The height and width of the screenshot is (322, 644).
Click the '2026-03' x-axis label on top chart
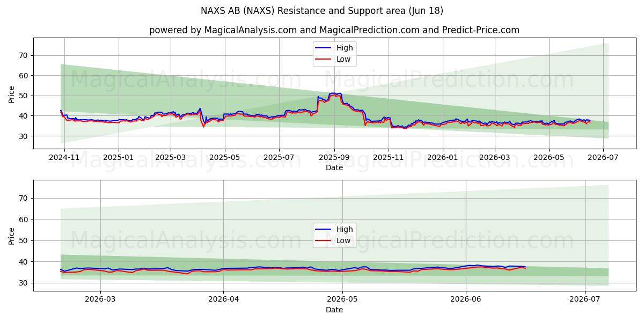[494, 159]
